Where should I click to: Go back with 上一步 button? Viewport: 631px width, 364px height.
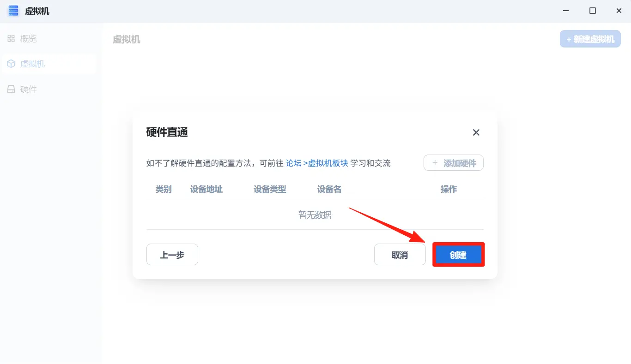coord(172,255)
